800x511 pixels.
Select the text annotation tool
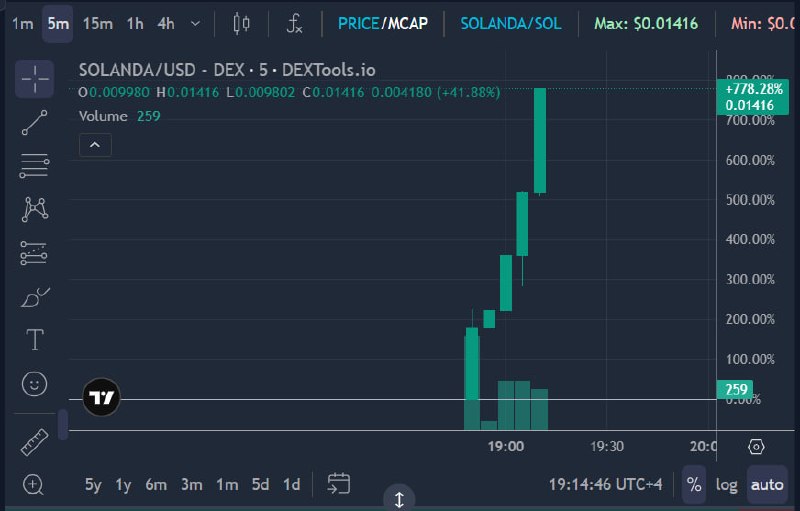[35, 340]
